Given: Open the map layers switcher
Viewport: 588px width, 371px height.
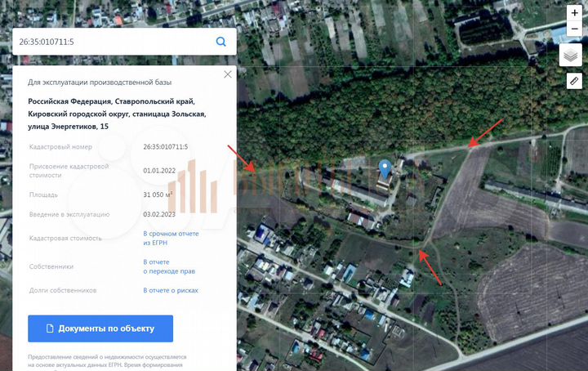Looking at the screenshot, I should 570,55.
